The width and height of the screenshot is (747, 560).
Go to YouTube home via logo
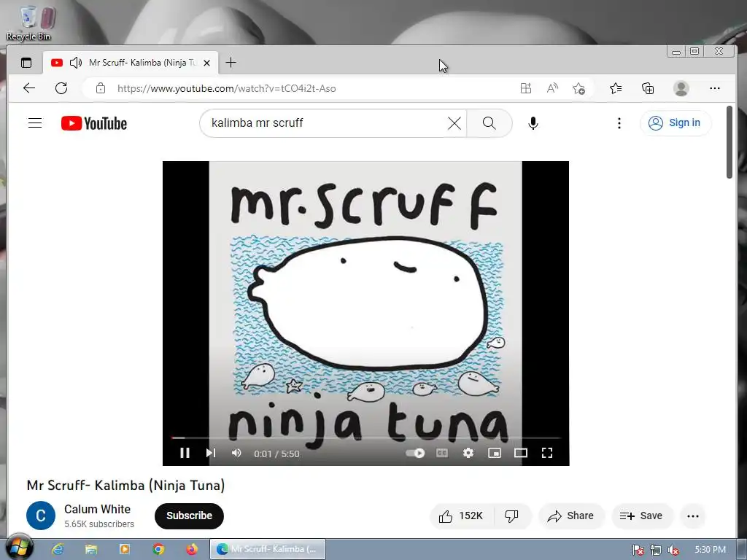(94, 123)
